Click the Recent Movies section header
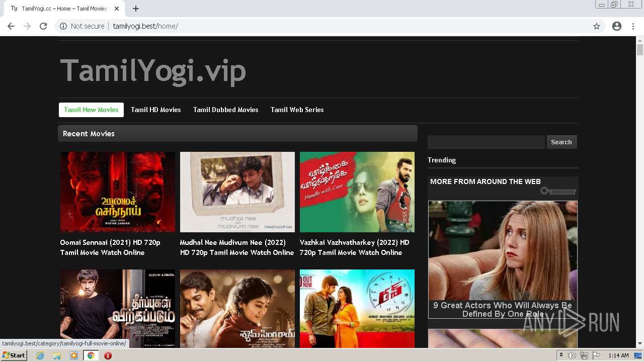The width and height of the screenshot is (644, 362). [237, 134]
